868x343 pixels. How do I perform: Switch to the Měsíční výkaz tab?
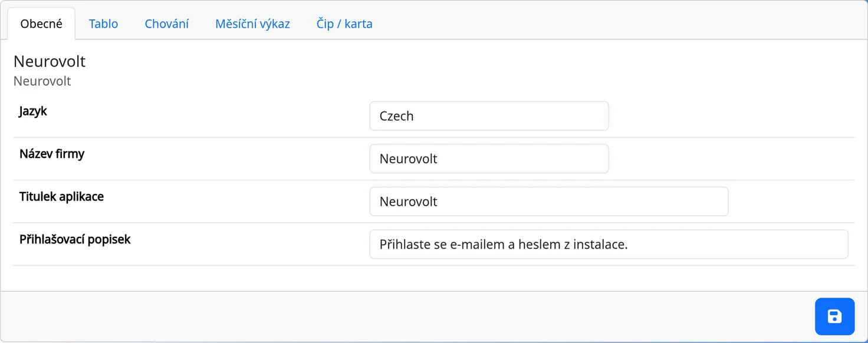point(252,24)
